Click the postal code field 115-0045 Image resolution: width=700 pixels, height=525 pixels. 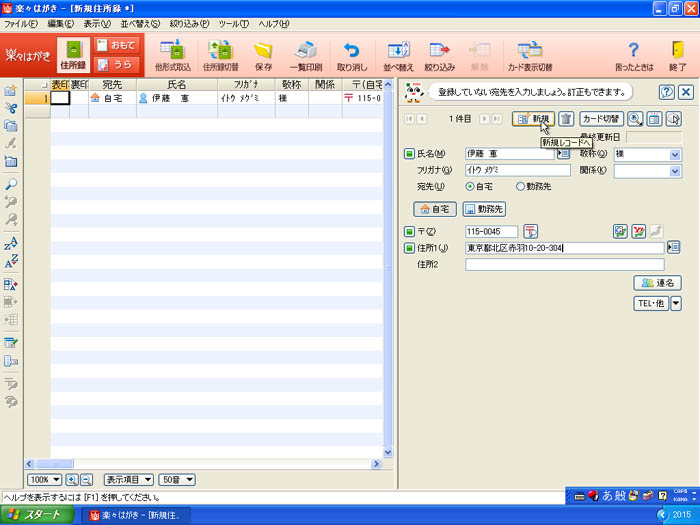tap(491, 231)
